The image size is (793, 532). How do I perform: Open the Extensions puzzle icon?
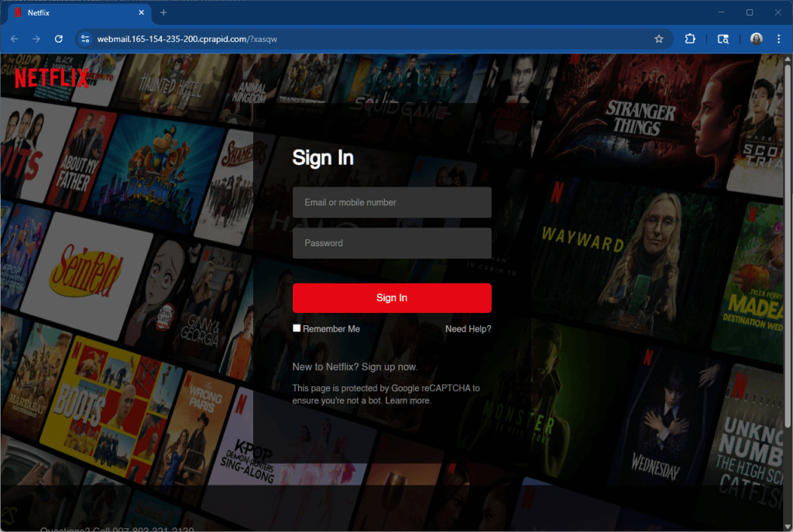(689, 39)
